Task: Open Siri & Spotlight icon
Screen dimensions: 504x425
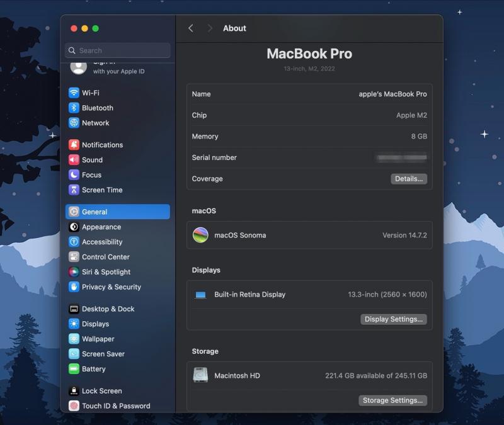Action: [74, 272]
